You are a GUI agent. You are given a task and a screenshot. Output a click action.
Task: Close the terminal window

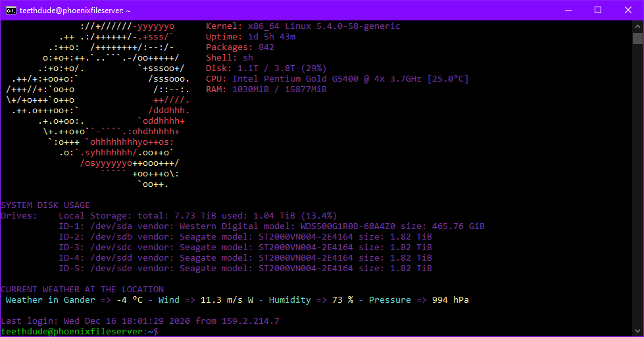coord(628,11)
